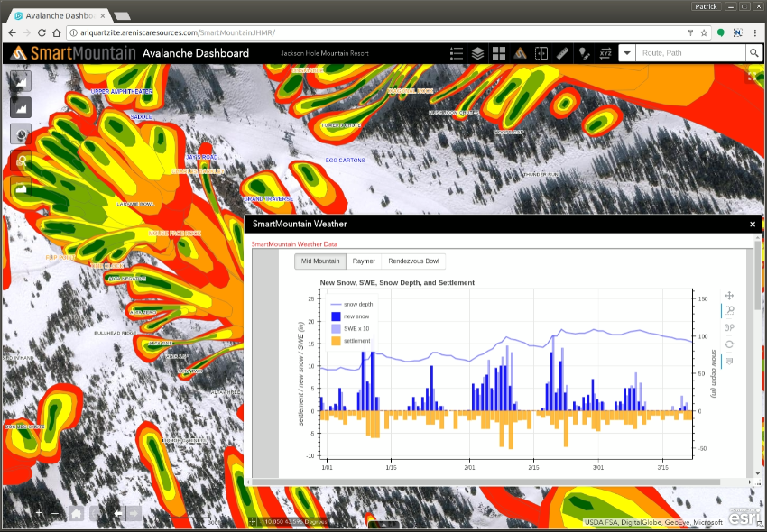The height and width of the screenshot is (532, 767).
Task: Click the SmartMountain logo
Action: click(x=73, y=53)
